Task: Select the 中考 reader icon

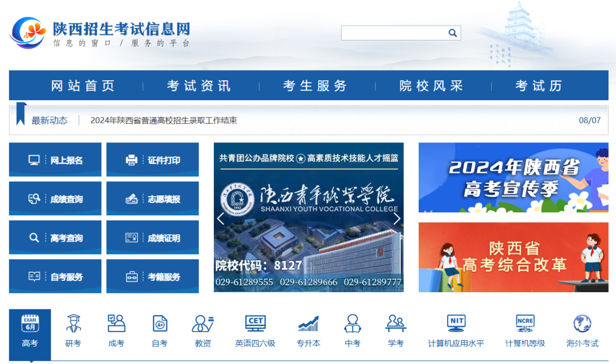Action: (x=352, y=324)
